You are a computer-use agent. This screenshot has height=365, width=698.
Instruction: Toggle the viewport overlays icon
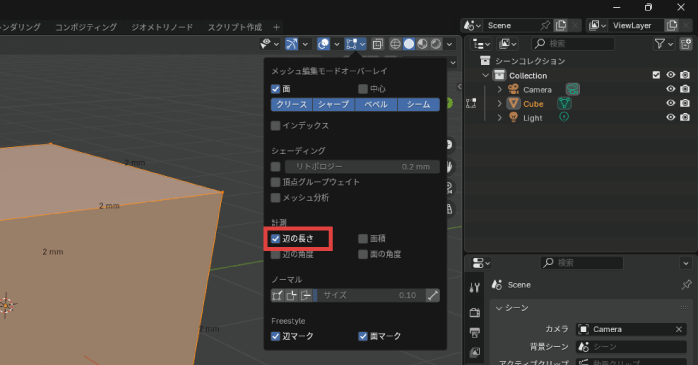[324, 44]
